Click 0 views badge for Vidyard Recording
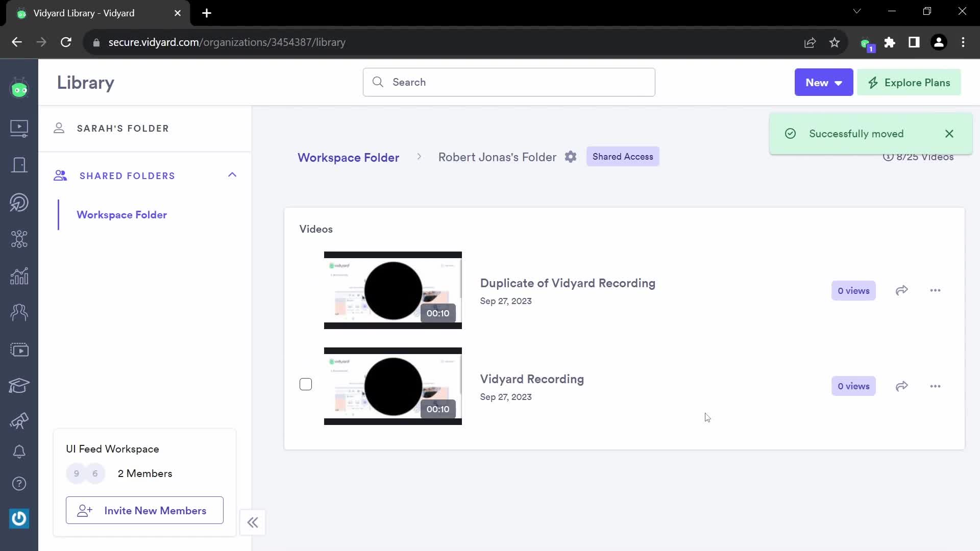Viewport: 980px width, 551px height. (853, 386)
